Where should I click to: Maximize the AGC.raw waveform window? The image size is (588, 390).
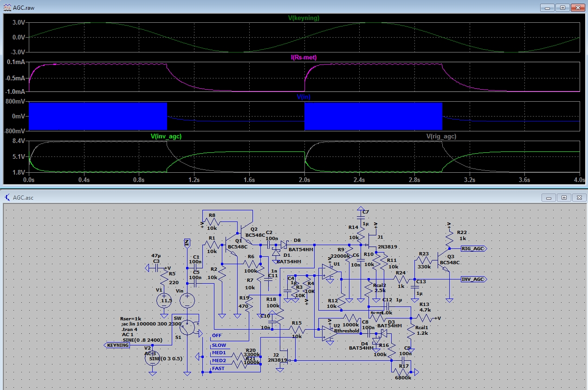[562, 7]
